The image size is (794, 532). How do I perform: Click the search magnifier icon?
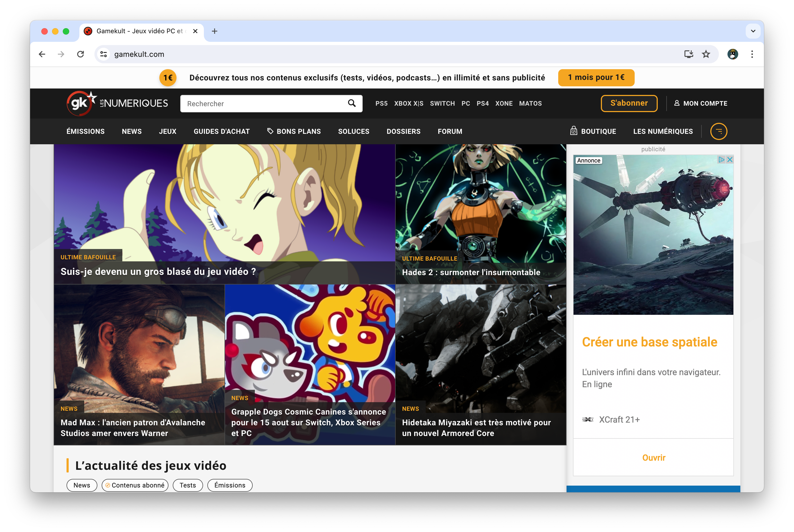(x=351, y=103)
